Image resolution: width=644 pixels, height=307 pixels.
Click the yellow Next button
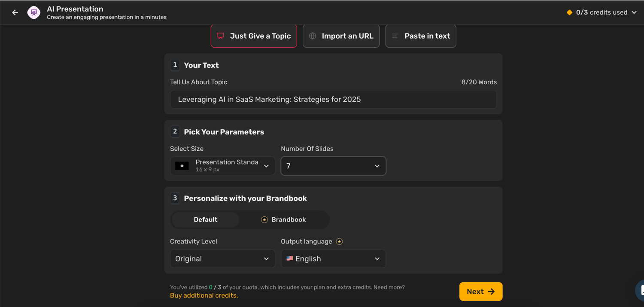(x=481, y=292)
